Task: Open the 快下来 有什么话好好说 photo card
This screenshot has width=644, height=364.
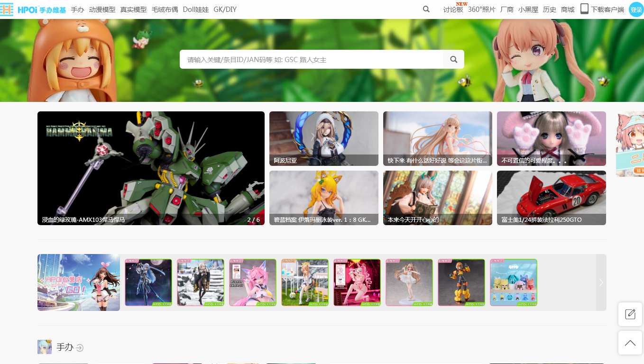Action: pyautogui.click(x=438, y=138)
